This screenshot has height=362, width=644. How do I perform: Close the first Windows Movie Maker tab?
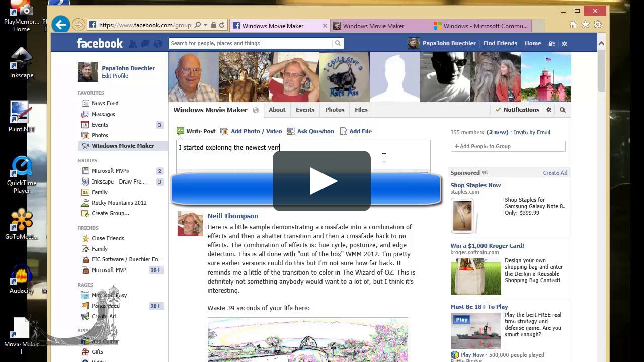(x=325, y=26)
